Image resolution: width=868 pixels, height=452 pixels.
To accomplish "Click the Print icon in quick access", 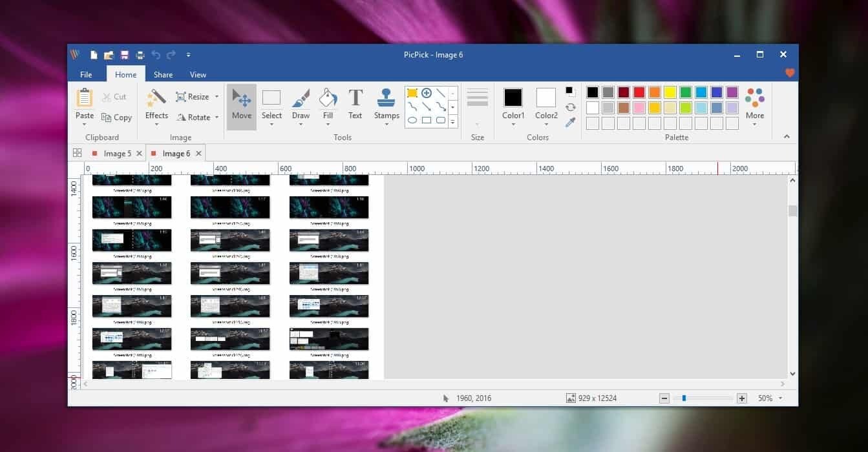I will (x=140, y=55).
